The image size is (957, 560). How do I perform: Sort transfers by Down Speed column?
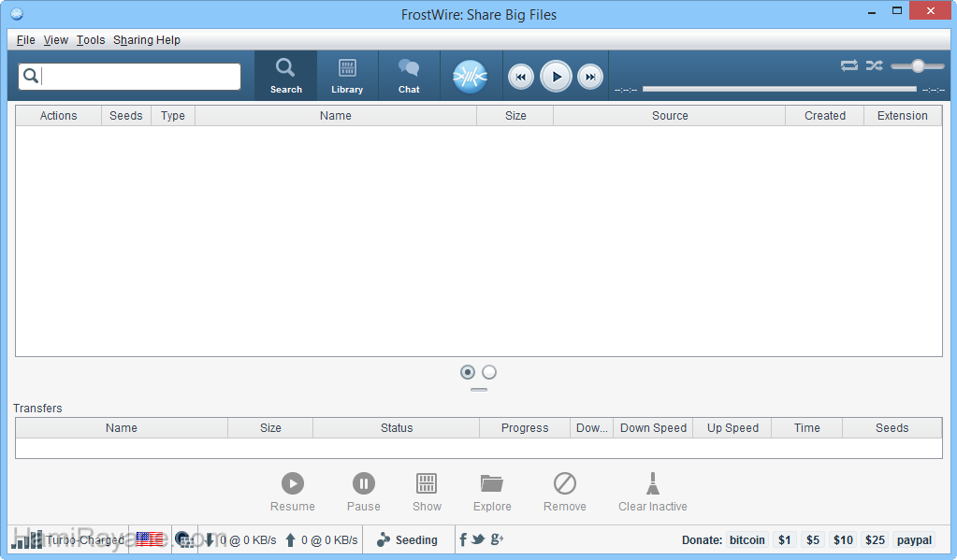click(653, 428)
